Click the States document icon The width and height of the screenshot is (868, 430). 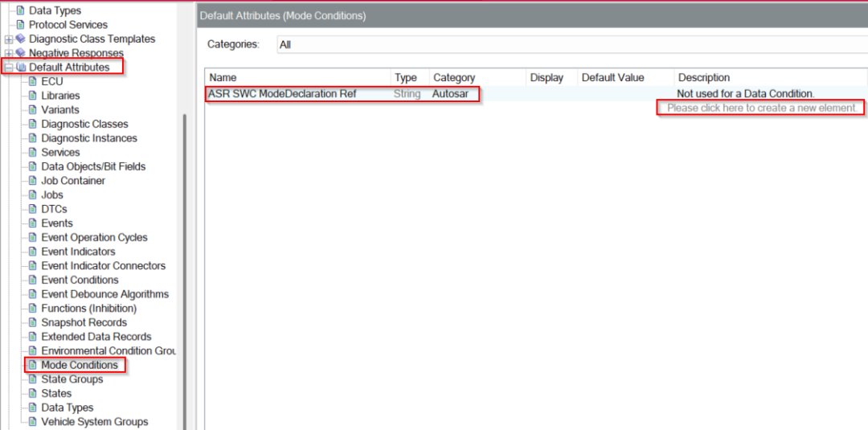coord(33,394)
